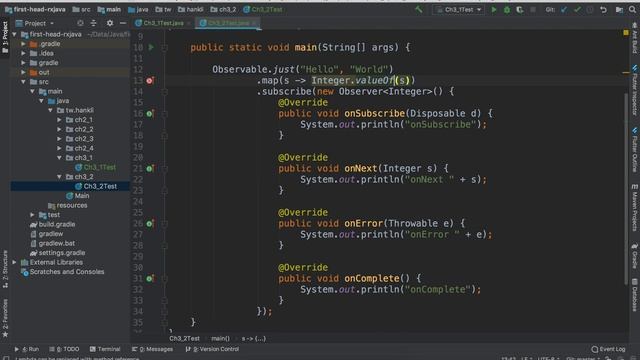The image size is (640, 360).
Task: Expand the .idea folder
Action: (x=23, y=53)
